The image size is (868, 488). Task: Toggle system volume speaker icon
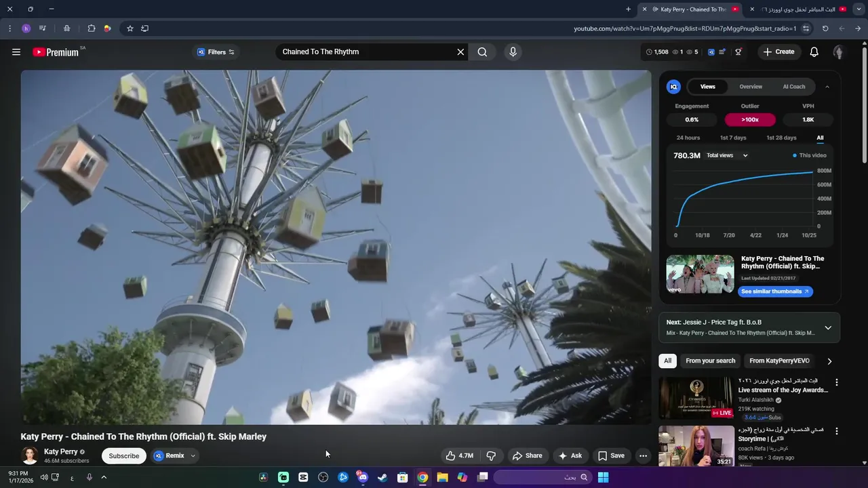[44, 477]
